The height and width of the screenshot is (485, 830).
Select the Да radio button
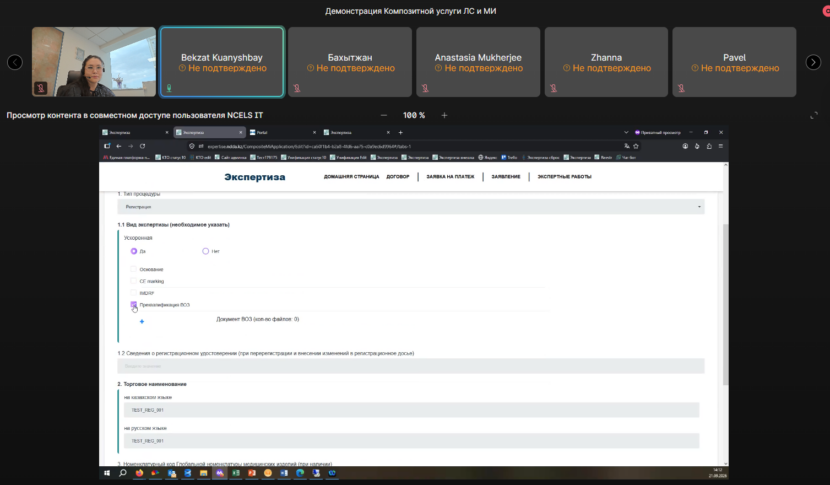(134, 251)
